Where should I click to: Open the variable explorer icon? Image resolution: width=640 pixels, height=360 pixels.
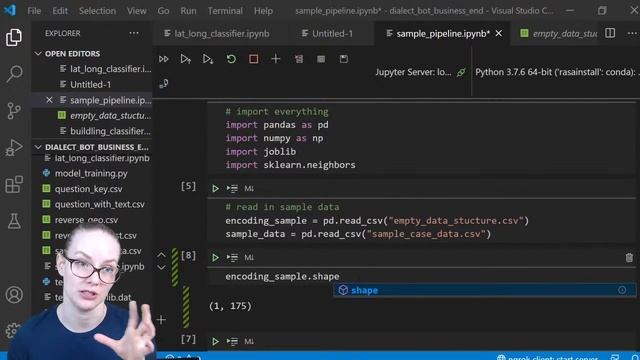pos(321,59)
